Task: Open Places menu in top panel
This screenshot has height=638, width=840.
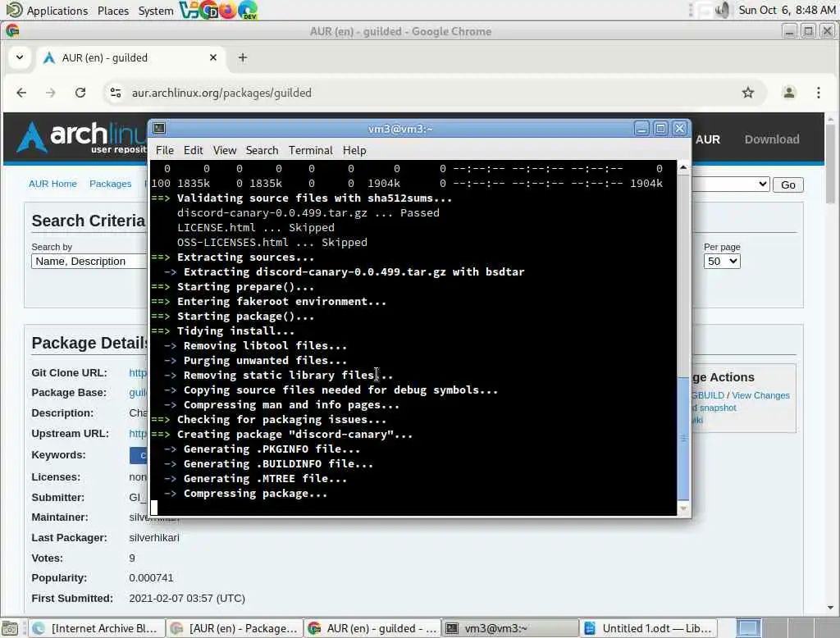Action: pos(113,11)
